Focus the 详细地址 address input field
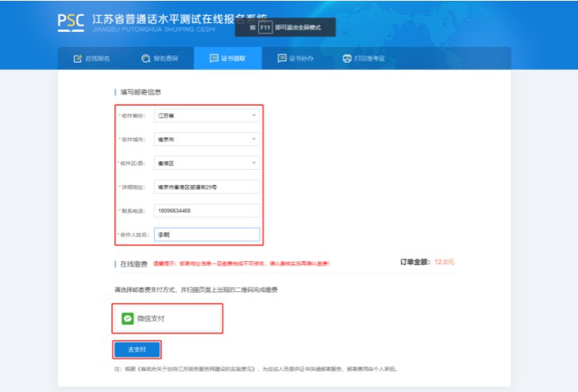578x392 pixels. pyautogui.click(x=206, y=186)
